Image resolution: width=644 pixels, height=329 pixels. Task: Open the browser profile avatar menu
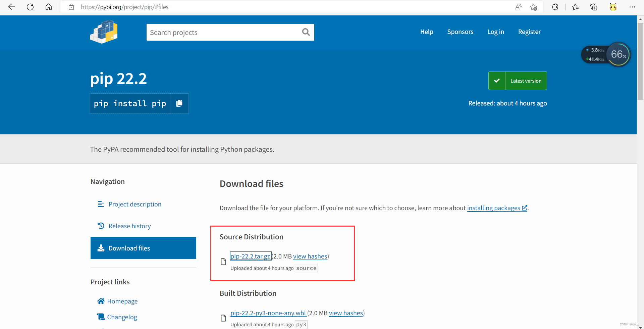coord(613,7)
